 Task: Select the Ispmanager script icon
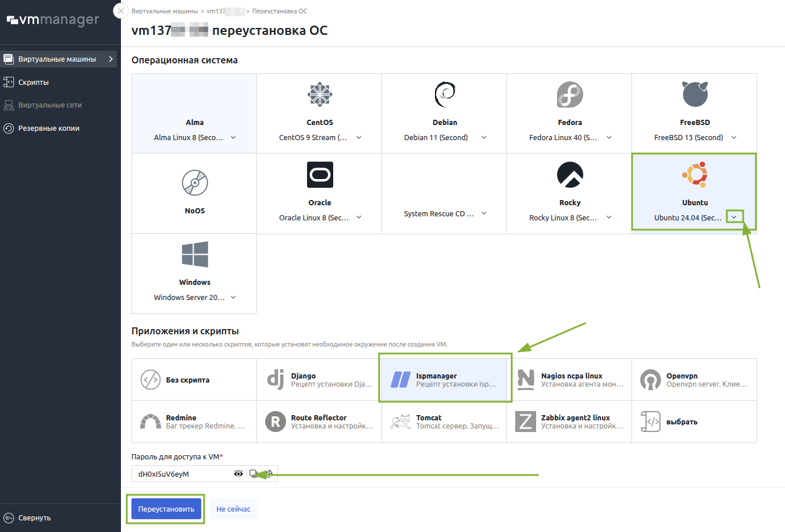coord(401,380)
